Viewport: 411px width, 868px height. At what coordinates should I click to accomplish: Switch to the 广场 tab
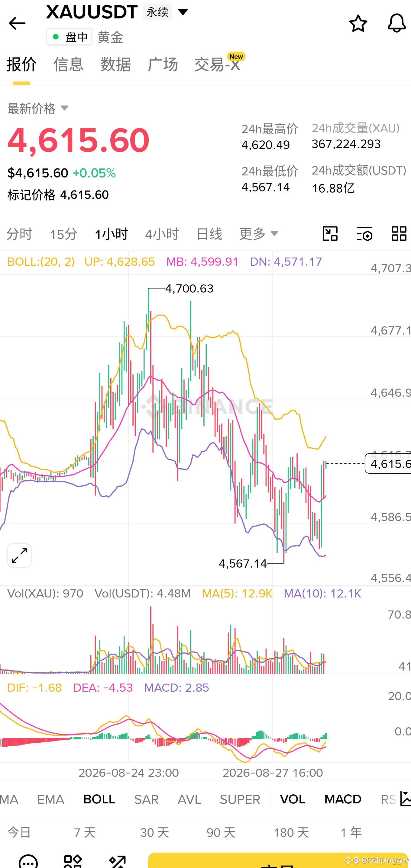163,64
